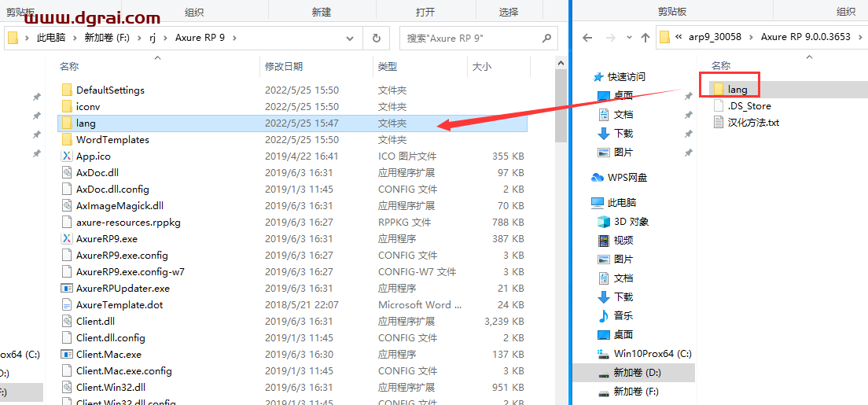Click the App.ico file icon

(x=67, y=156)
